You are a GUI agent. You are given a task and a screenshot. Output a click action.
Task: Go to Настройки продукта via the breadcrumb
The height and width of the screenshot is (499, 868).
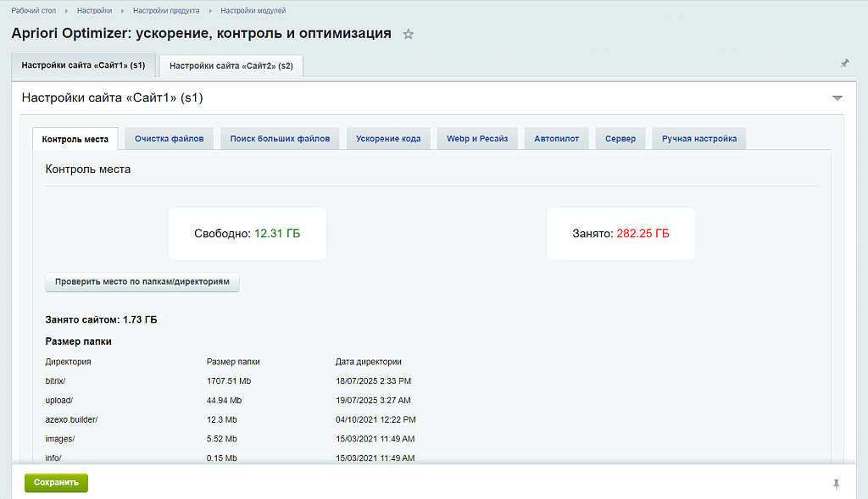click(x=169, y=10)
